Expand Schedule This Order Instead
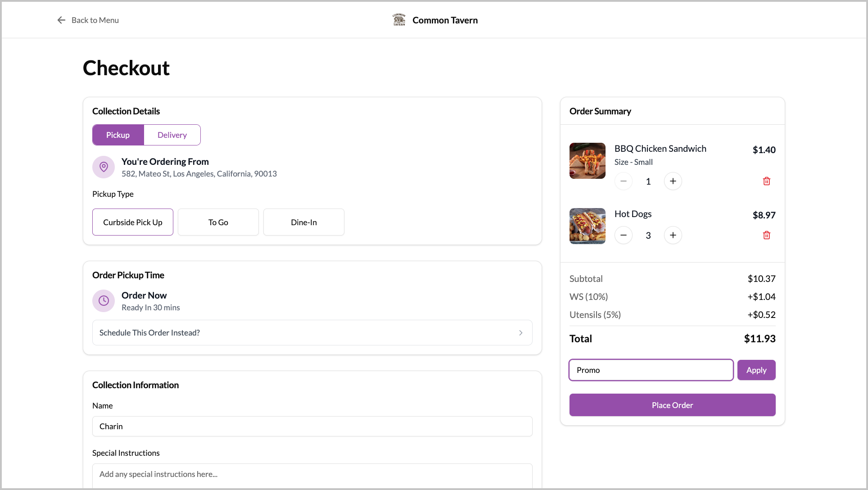This screenshot has height=490, width=868. tap(312, 333)
